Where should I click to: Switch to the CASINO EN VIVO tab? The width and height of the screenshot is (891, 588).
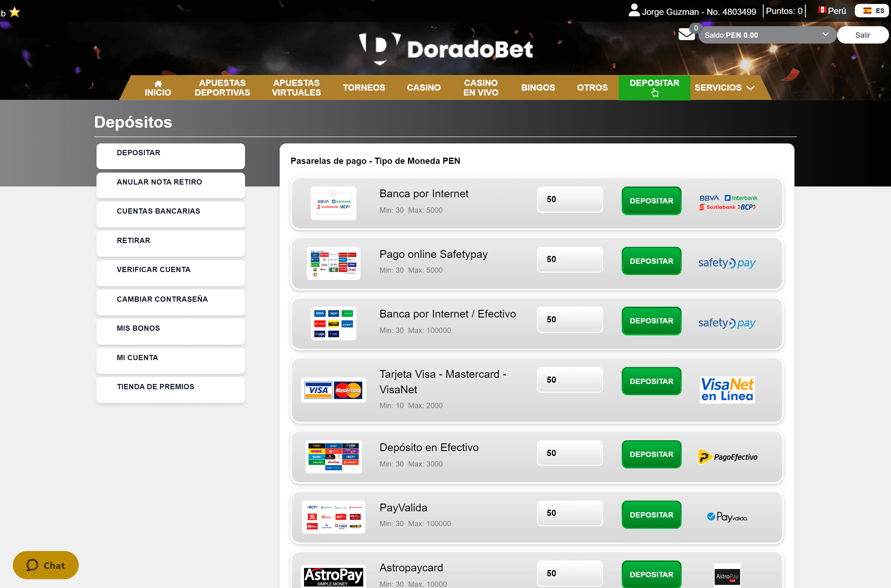(480, 87)
